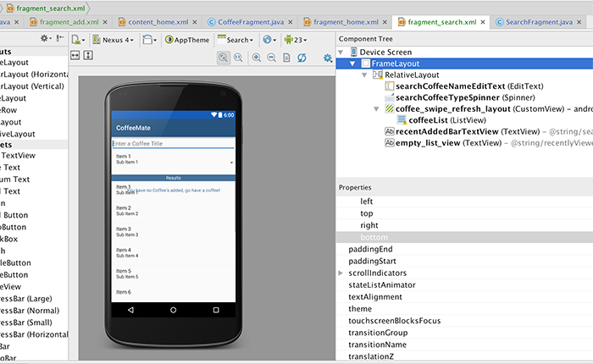The image size is (593, 364).
Task: Open the Search activity association dropdown
Action: click(x=236, y=40)
